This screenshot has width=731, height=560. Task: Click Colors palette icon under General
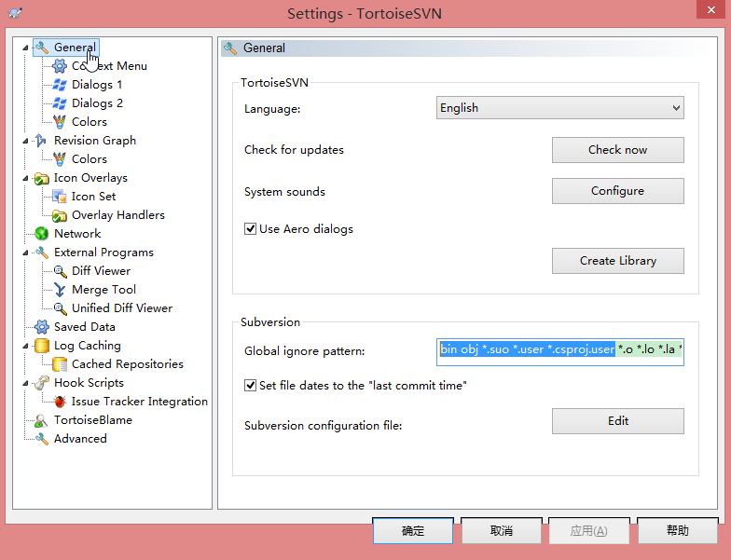pos(60,122)
